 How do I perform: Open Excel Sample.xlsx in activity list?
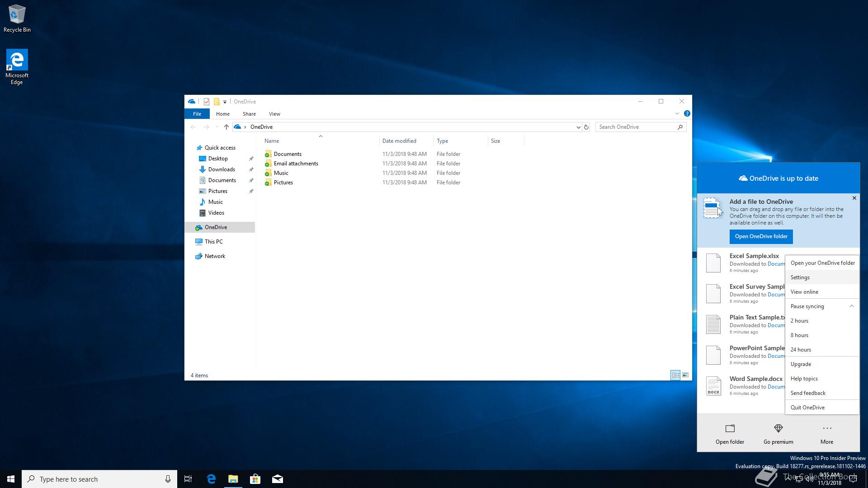tap(754, 256)
